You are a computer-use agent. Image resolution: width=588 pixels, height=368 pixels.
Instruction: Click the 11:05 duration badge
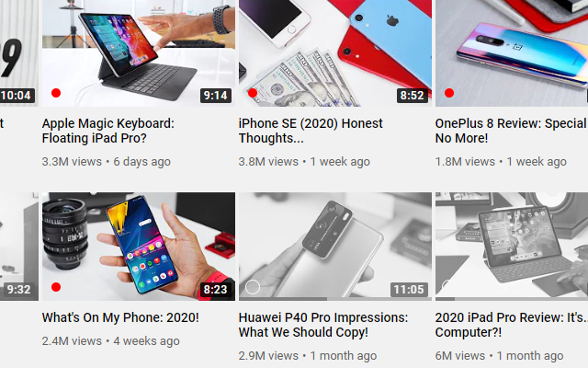click(409, 290)
